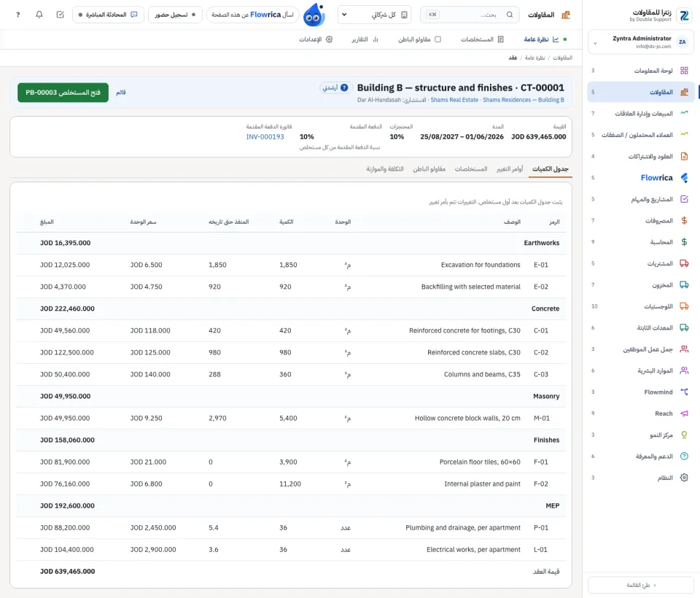Collapse the sidebar with طي القائمة

tap(641, 585)
